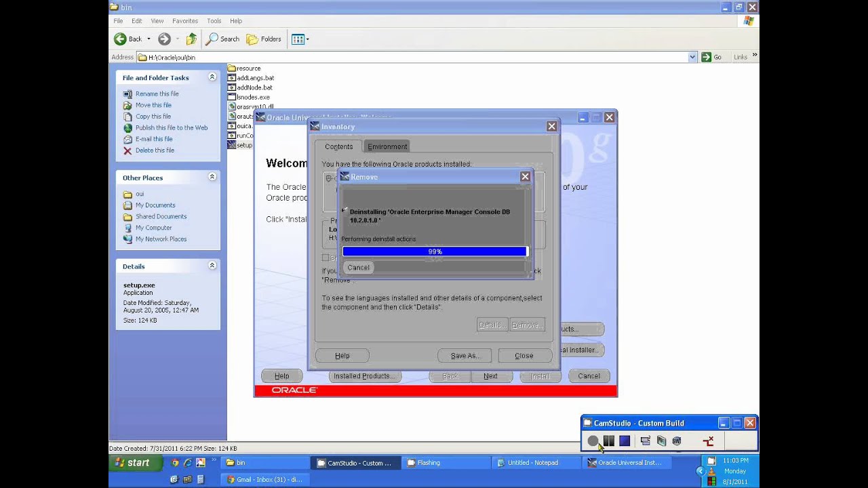Open the File menu
This screenshot has height=488, width=868.
coord(118,21)
